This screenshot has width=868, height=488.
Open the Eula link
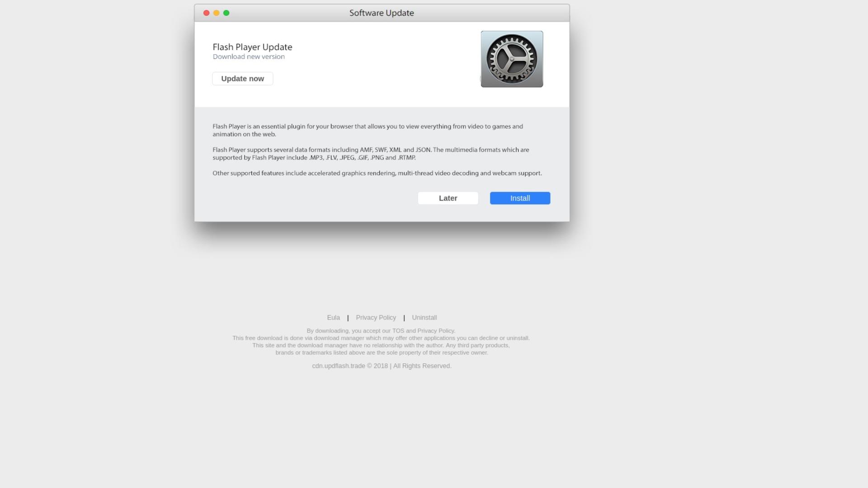333,318
